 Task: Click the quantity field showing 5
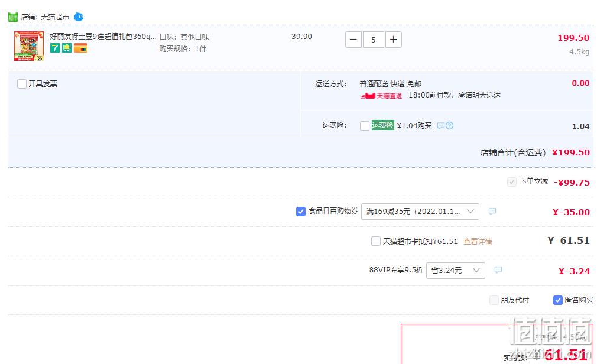coord(374,40)
